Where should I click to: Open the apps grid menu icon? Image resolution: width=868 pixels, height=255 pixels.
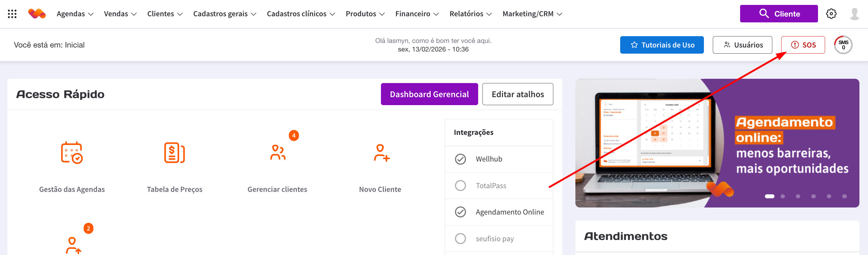(12, 14)
